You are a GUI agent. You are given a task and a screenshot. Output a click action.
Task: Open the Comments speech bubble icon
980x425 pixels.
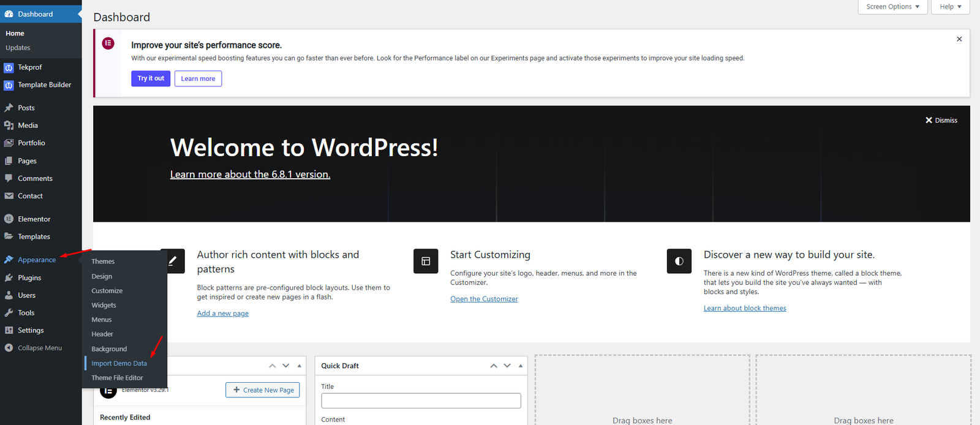coord(9,178)
